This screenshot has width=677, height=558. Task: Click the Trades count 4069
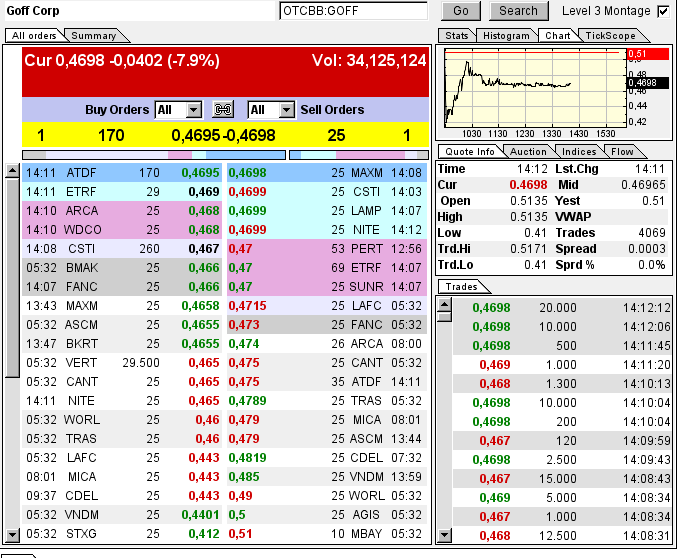point(652,233)
